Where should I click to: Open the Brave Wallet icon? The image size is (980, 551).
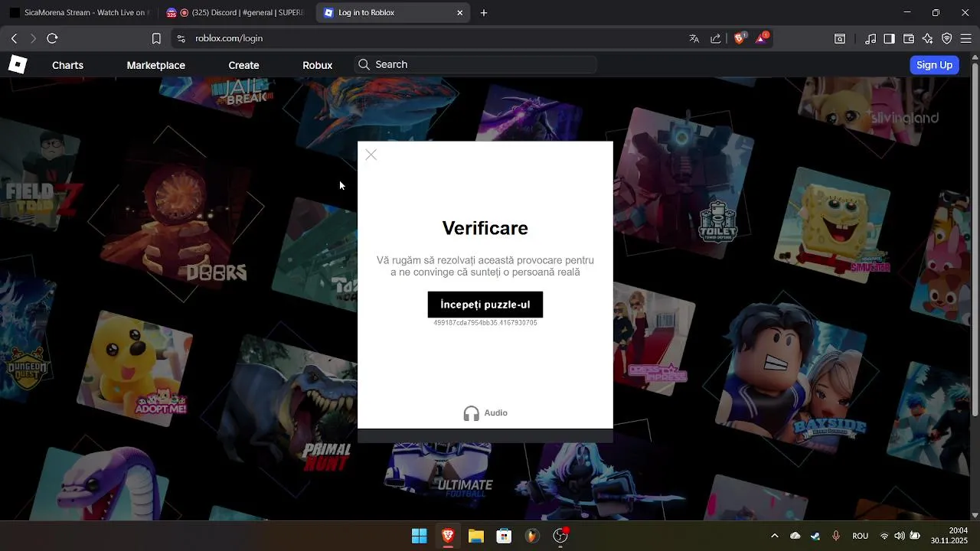pyautogui.click(x=909, y=38)
